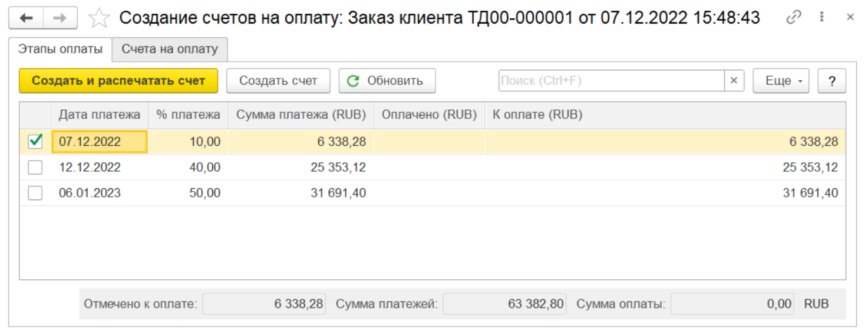The width and height of the screenshot is (868, 334).
Task: Expand the Еще dropdown menu
Action: tap(781, 81)
